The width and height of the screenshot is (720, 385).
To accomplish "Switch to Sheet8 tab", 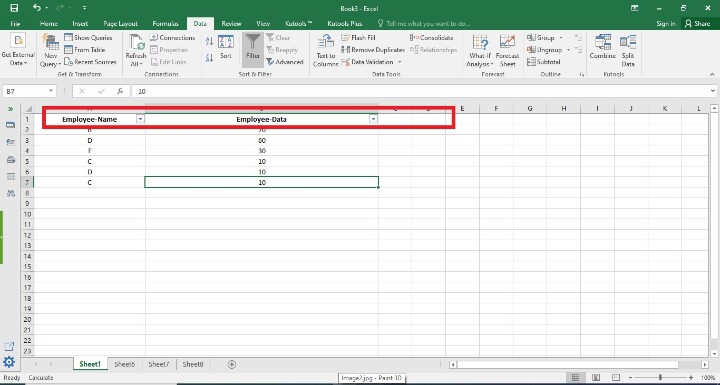I will point(193,364).
